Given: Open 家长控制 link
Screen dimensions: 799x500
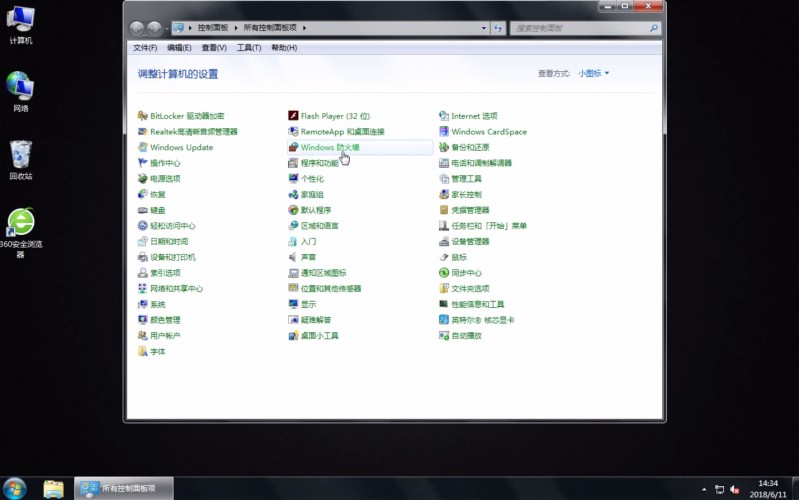Looking at the screenshot, I should click(x=466, y=194).
